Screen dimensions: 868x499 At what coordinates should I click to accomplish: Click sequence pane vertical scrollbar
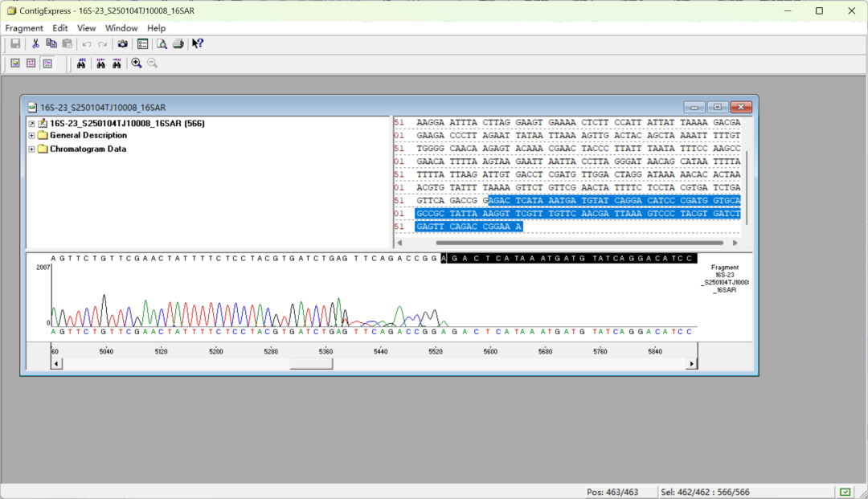pos(747,187)
